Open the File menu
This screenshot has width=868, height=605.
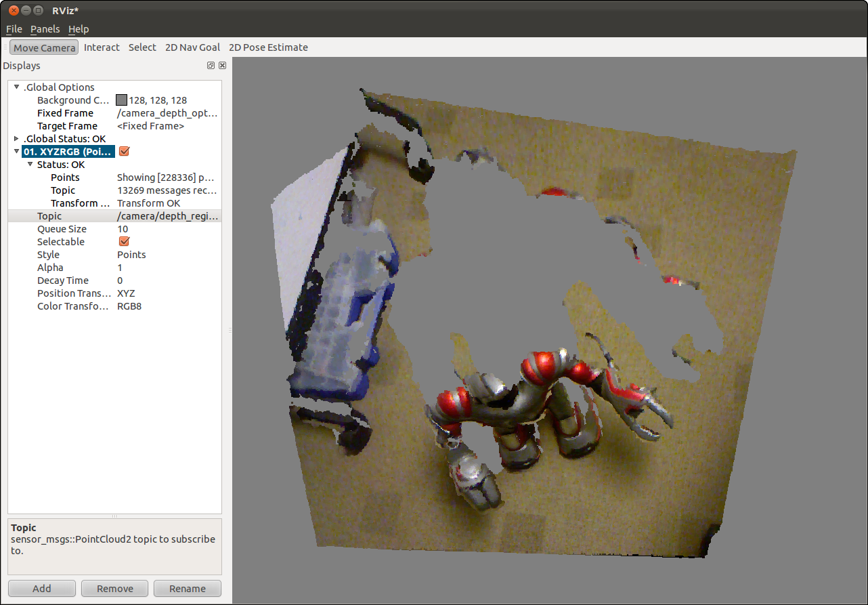(14, 29)
